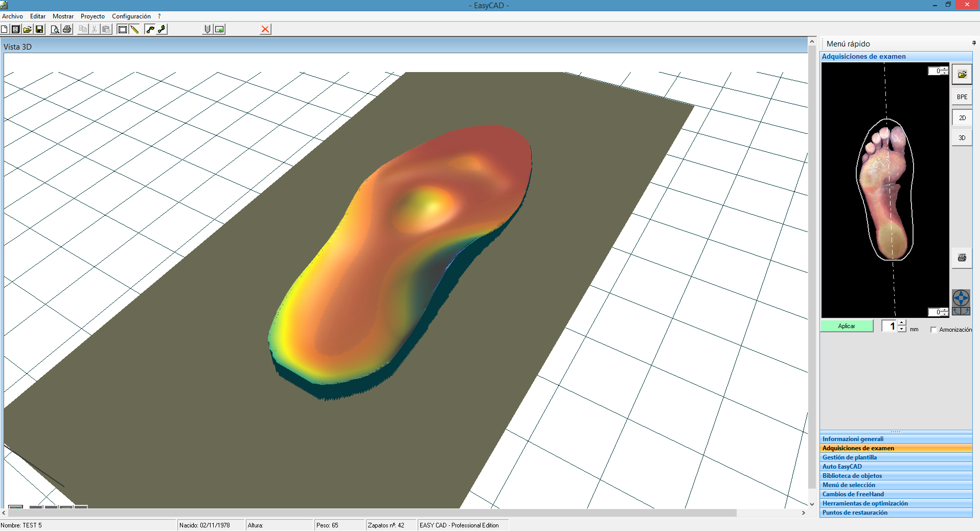Click the BPE button
This screenshot has width=980, height=531.
coord(962,97)
